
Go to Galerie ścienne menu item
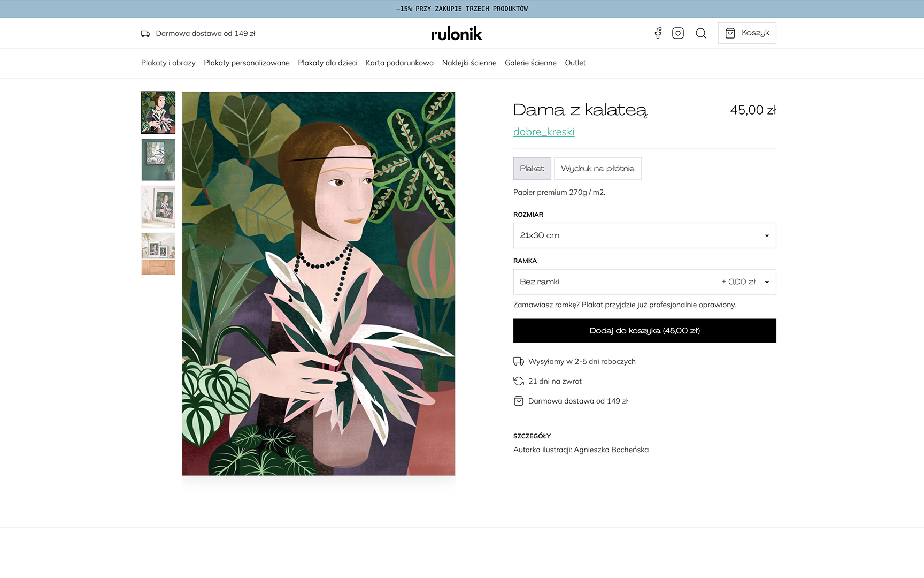530,63
